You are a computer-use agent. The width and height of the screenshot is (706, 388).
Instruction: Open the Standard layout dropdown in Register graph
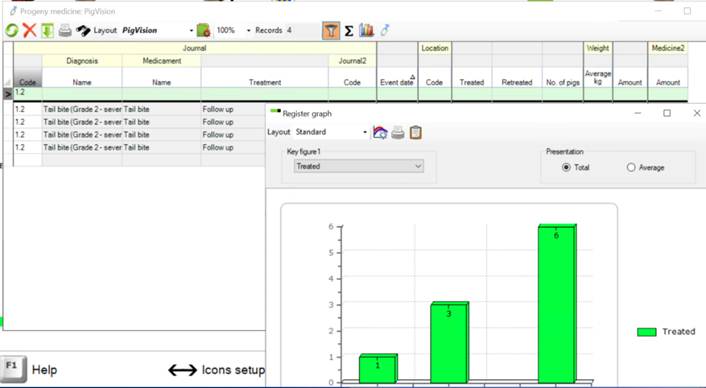click(x=365, y=132)
